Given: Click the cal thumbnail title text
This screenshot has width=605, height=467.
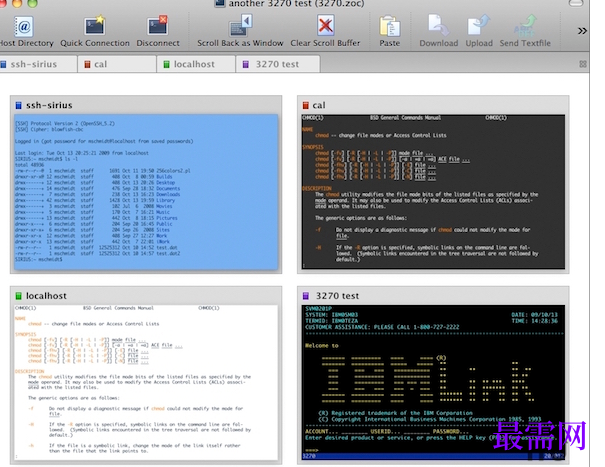Looking at the screenshot, I should pyautogui.click(x=319, y=105).
